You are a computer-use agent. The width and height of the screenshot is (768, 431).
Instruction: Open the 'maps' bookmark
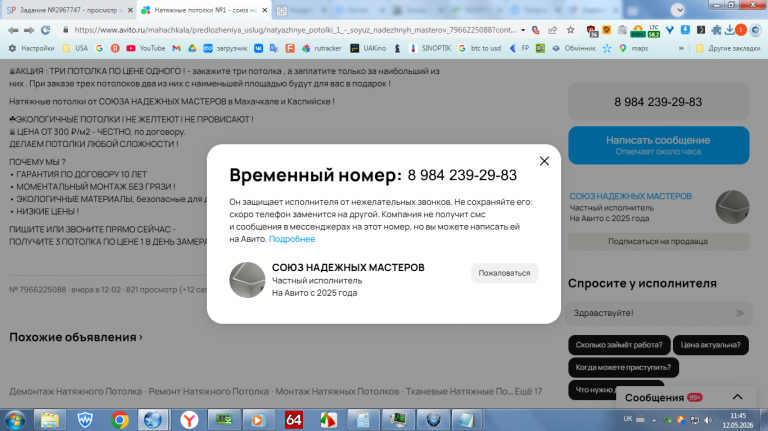point(634,48)
